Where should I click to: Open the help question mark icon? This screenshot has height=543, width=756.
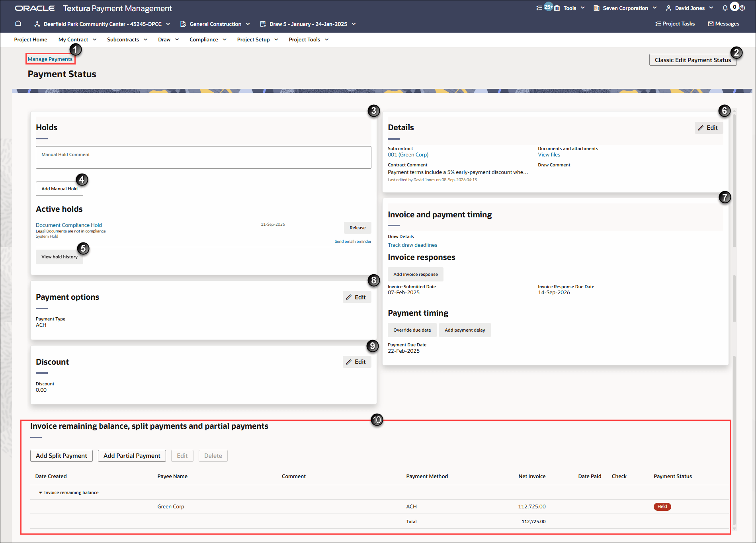coord(742,8)
